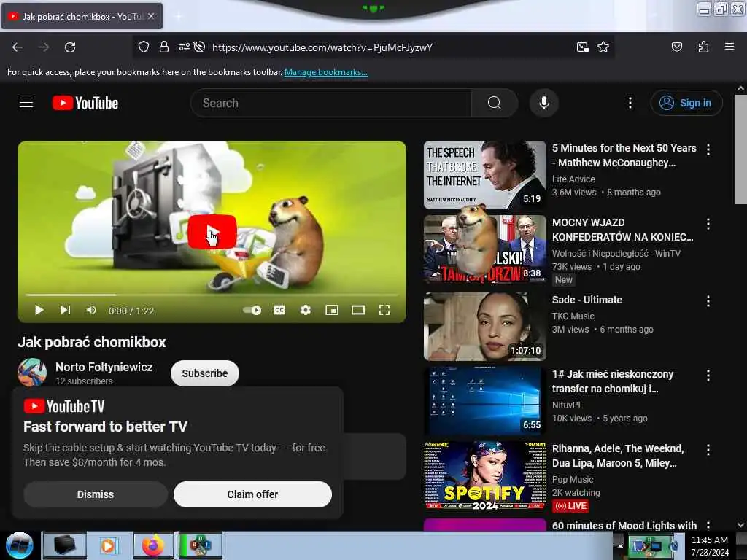Open Manage bookmarks link
Image resolution: width=747 pixels, height=560 pixels.
click(326, 72)
